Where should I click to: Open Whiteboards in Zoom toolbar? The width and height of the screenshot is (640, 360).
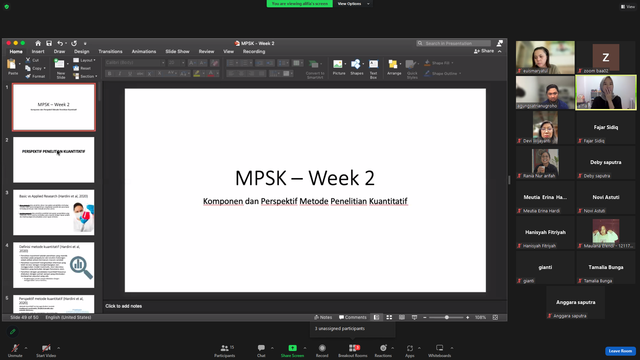coord(439,351)
